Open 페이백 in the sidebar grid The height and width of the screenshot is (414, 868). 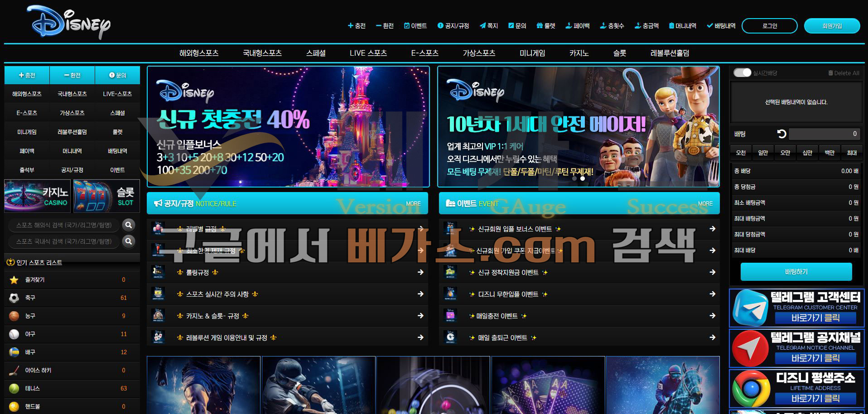[x=27, y=151]
